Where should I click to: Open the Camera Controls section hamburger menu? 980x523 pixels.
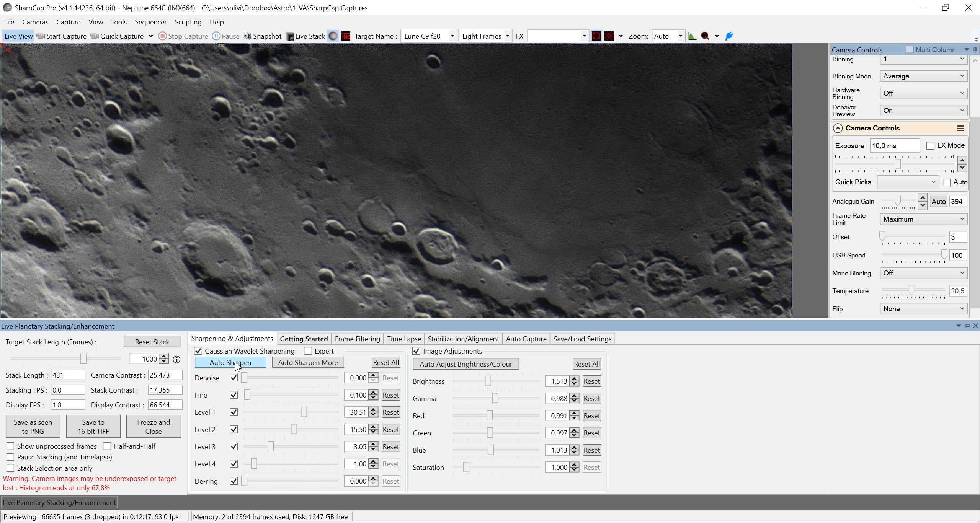pyautogui.click(x=960, y=128)
